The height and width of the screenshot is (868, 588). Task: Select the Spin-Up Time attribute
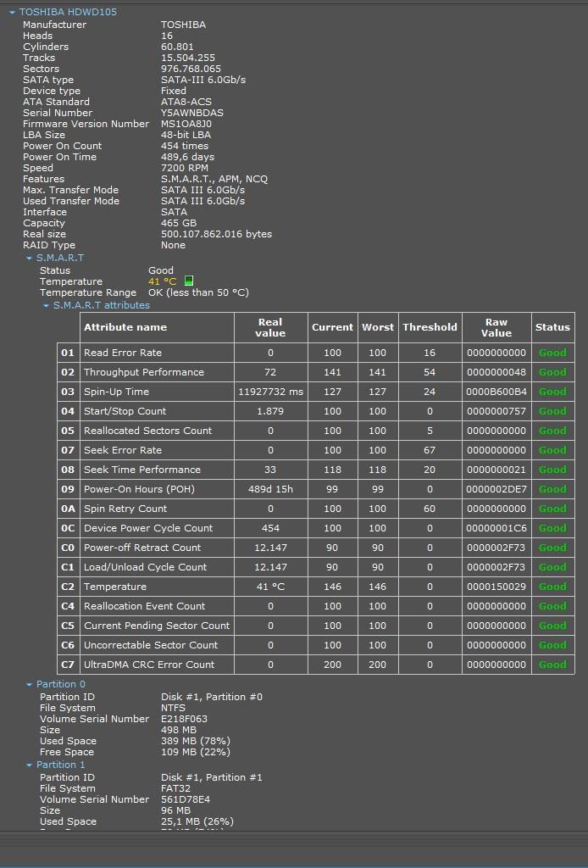[x=116, y=392]
